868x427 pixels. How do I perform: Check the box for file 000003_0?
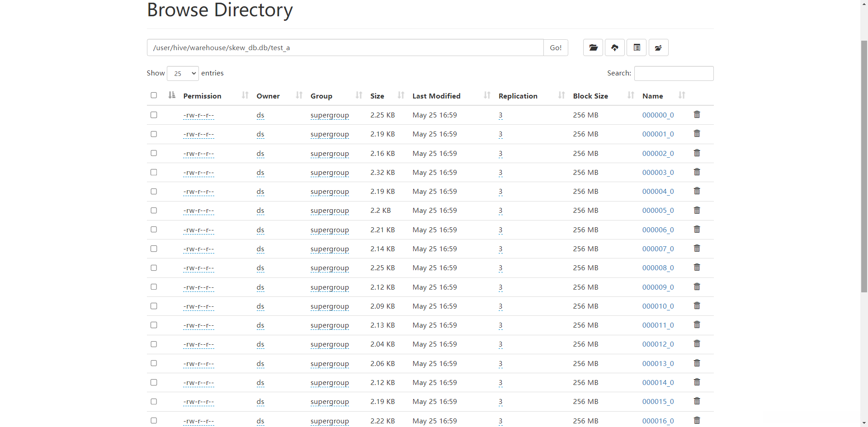(154, 172)
